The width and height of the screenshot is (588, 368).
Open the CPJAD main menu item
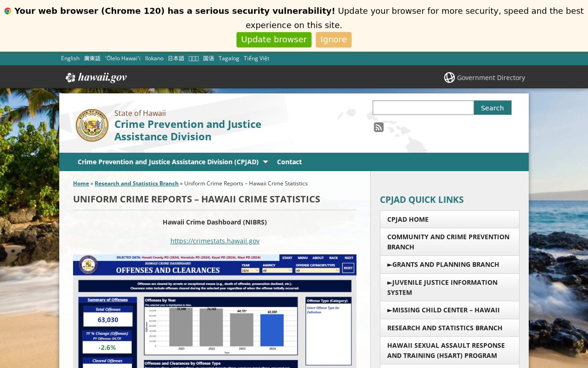[168, 162]
